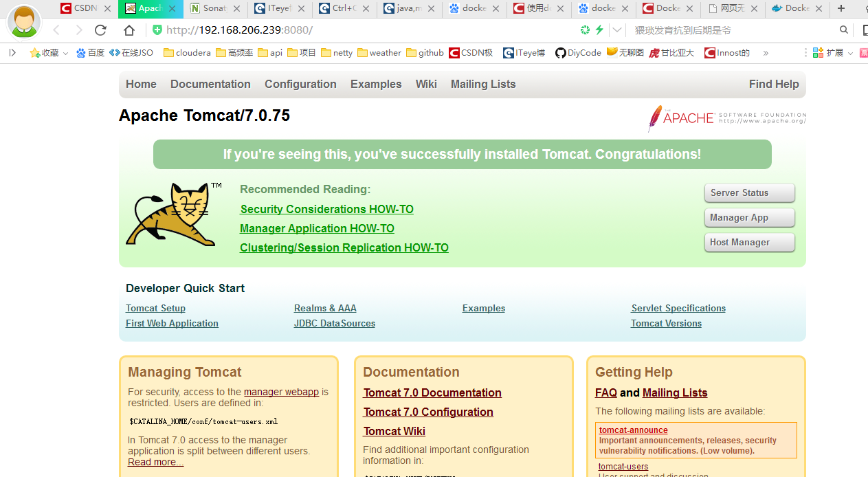Image resolution: width=868 pixels, height=477 pixels.
Task: Close the Sonatype tab
Action: (236, 9)
